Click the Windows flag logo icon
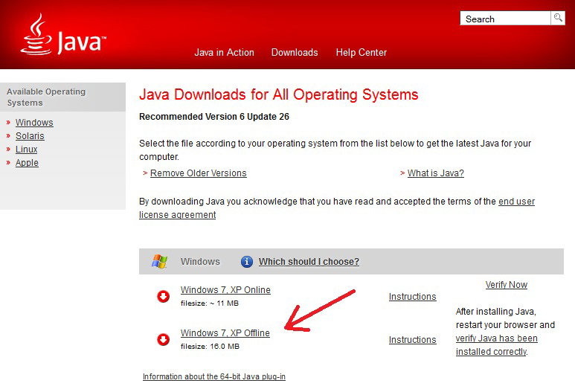 [x=159, y=261]
